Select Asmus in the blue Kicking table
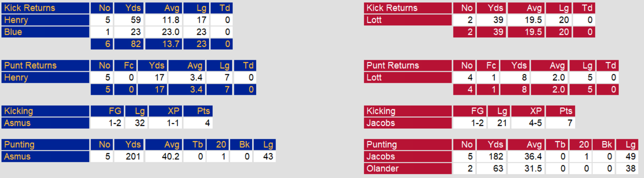The image size is (644, 178). click(x=17, y=123)
